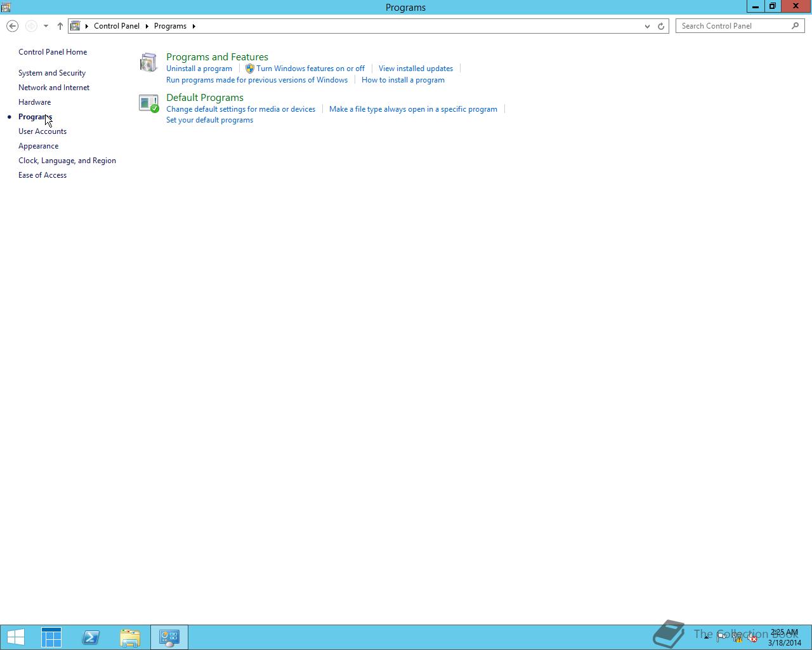Click View installed updates
The height and width of the screenshot is (650, 812).
(x=416, y=69)
